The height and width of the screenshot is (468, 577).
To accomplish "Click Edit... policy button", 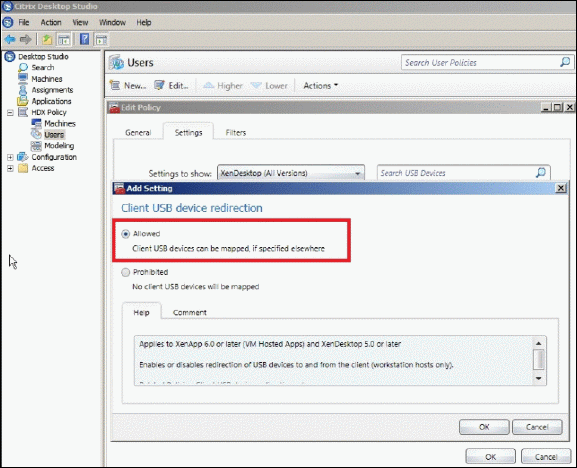I will (x=171, y=86).
